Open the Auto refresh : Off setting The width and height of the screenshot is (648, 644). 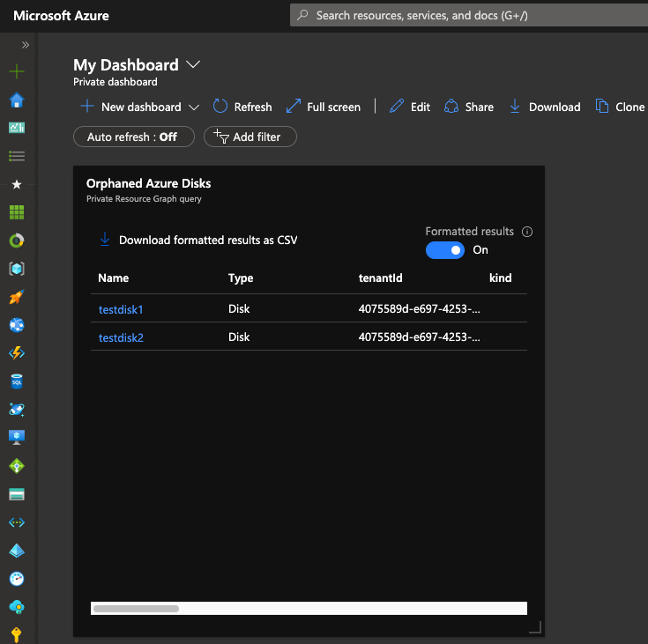(x=134, y=137)
